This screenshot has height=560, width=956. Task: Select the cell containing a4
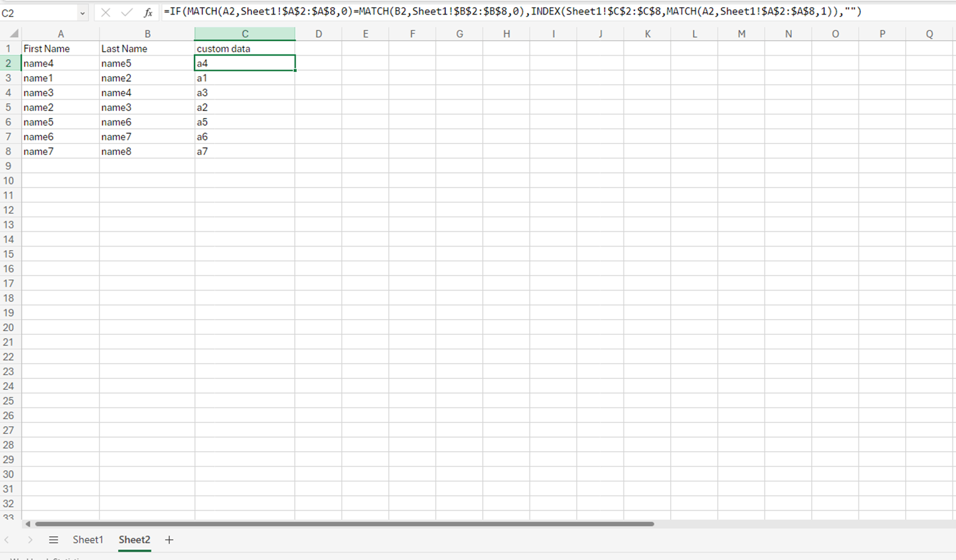click(x=245, y=63)
